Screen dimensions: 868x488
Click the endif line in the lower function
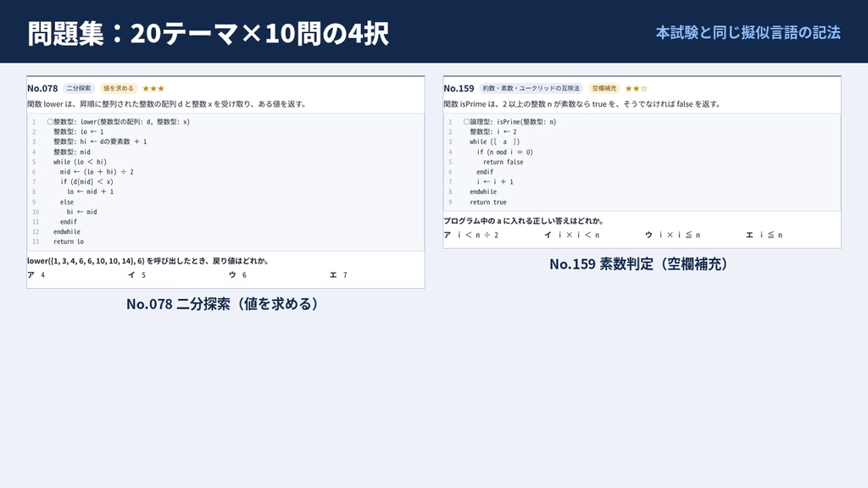coord(69,222)
